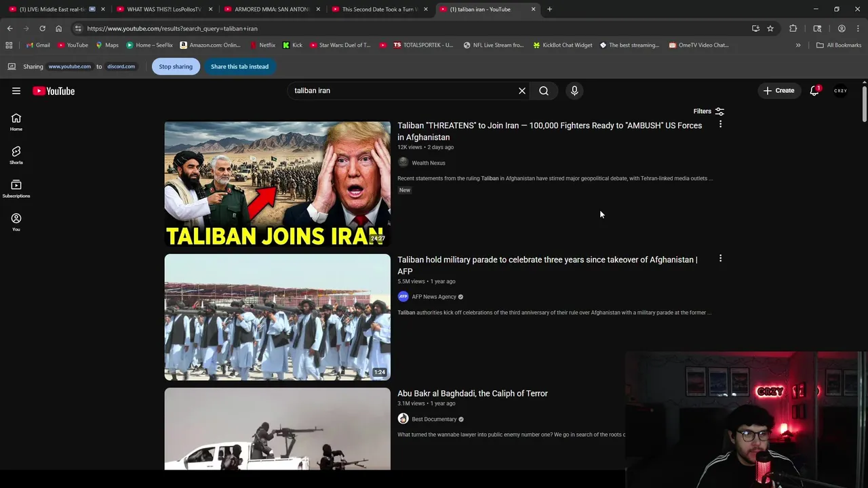The width and height of the screenshot is (868, 488).
Task: Open the military parade video thumbnail
Action: 277,317
